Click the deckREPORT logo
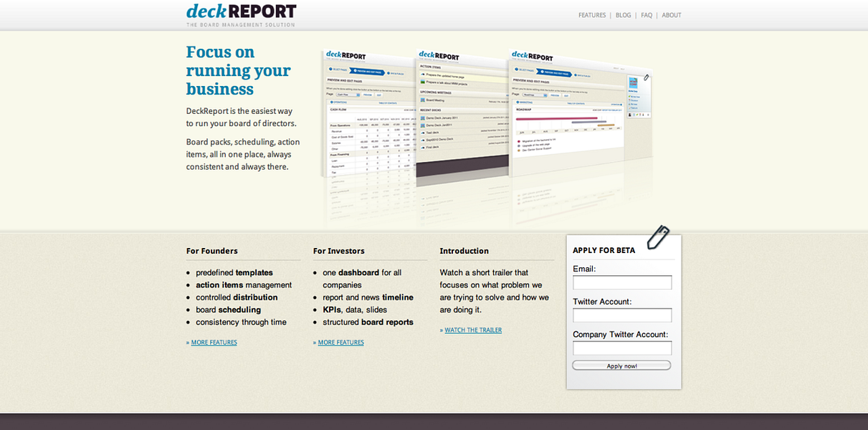Image resolution: width=868 pixels, height=430 pixels. tap(241, 11)
